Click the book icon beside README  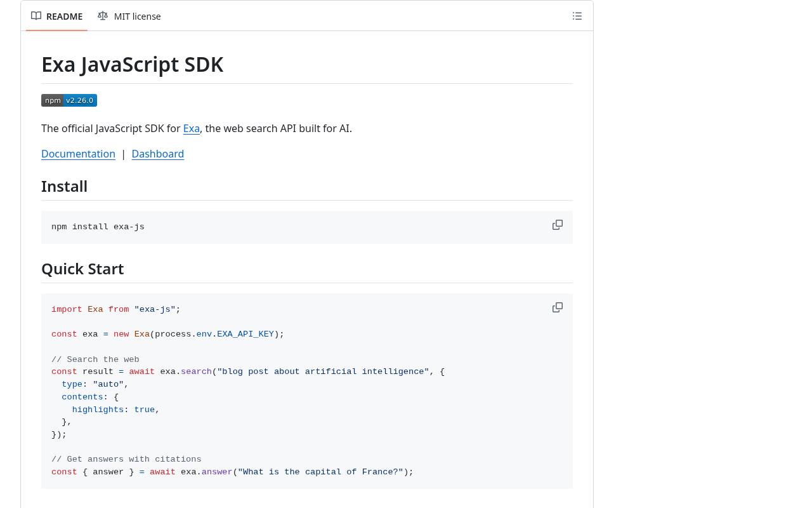point(36,16)
